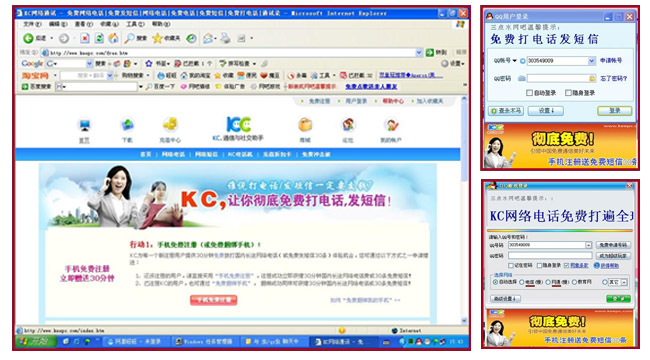Expand the address bar URL dropdown
The image size is (650, 360).
pyautogui.click(x=419, y=52)
